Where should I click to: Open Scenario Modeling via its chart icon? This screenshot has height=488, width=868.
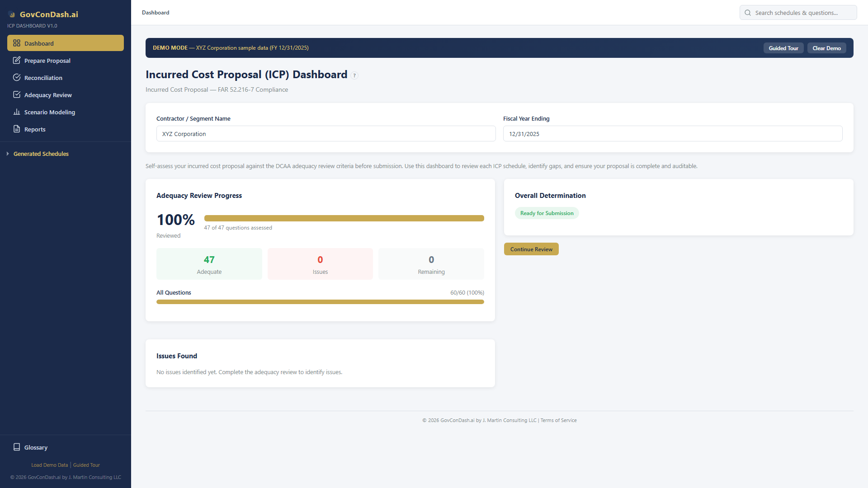(x=17, y=112)
